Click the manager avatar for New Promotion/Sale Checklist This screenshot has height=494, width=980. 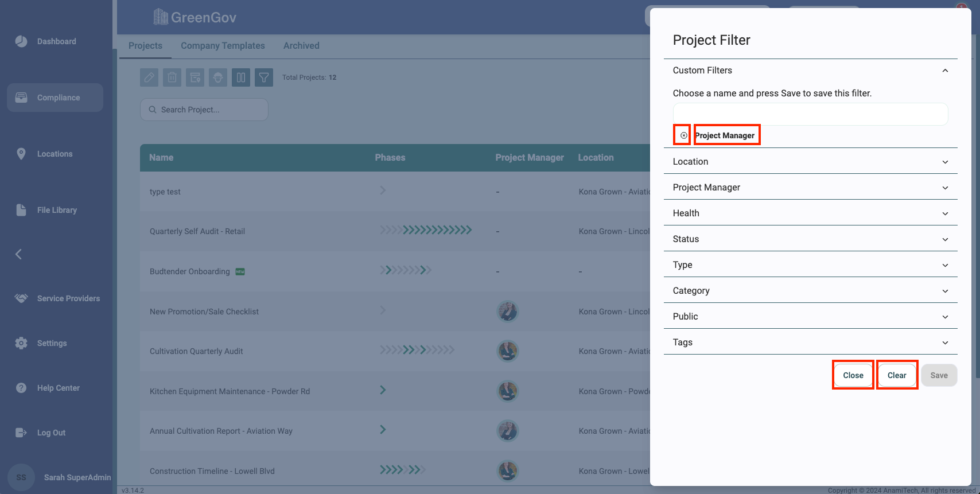point(507,311)
